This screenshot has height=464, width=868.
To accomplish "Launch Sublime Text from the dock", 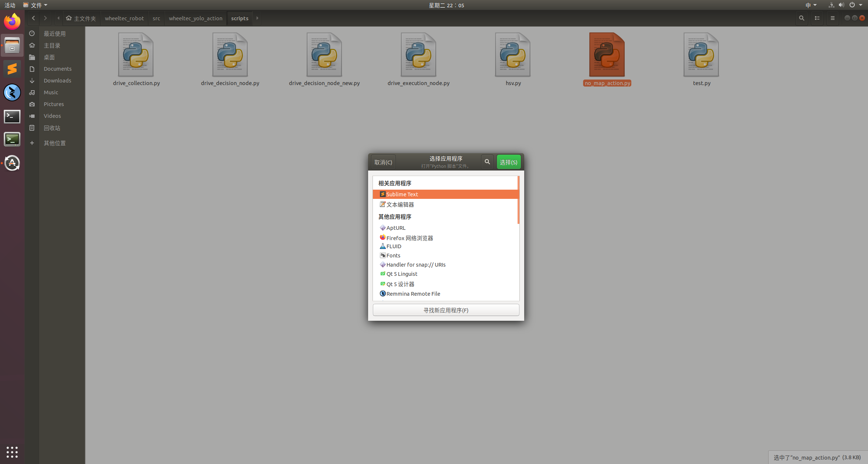I will click(12, 69).
